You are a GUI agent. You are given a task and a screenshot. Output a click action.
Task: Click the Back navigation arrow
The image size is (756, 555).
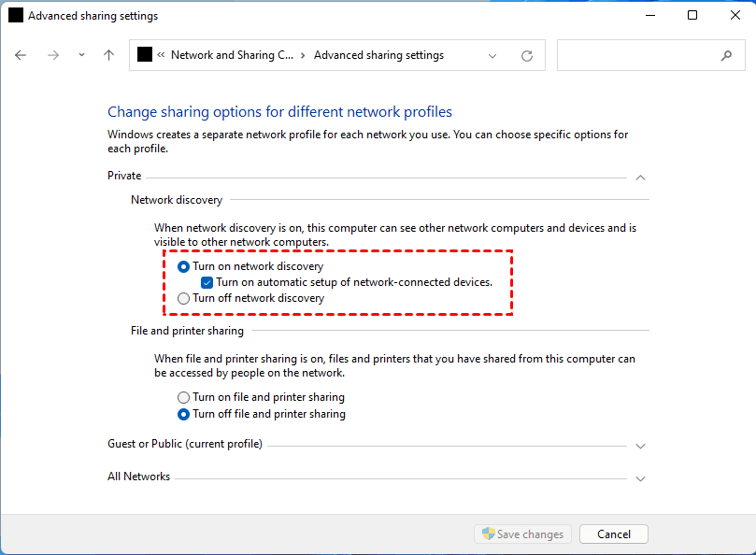pos(21,55)
